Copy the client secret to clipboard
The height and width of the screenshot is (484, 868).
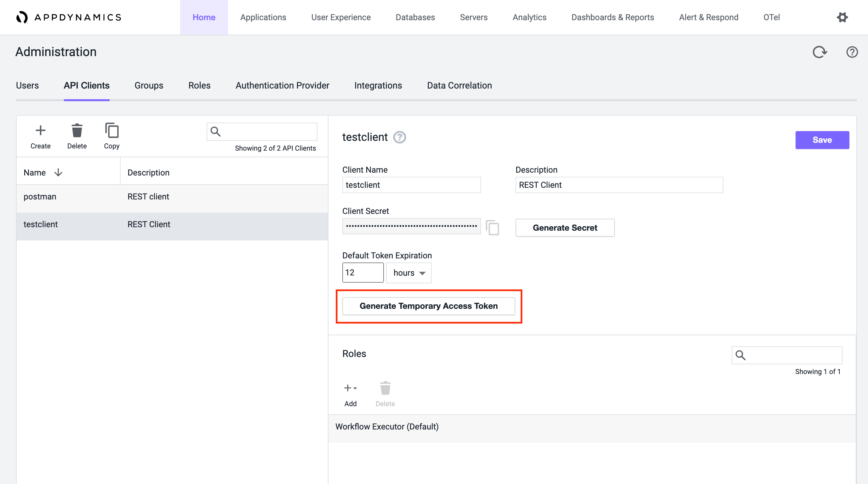pos(492,228)
